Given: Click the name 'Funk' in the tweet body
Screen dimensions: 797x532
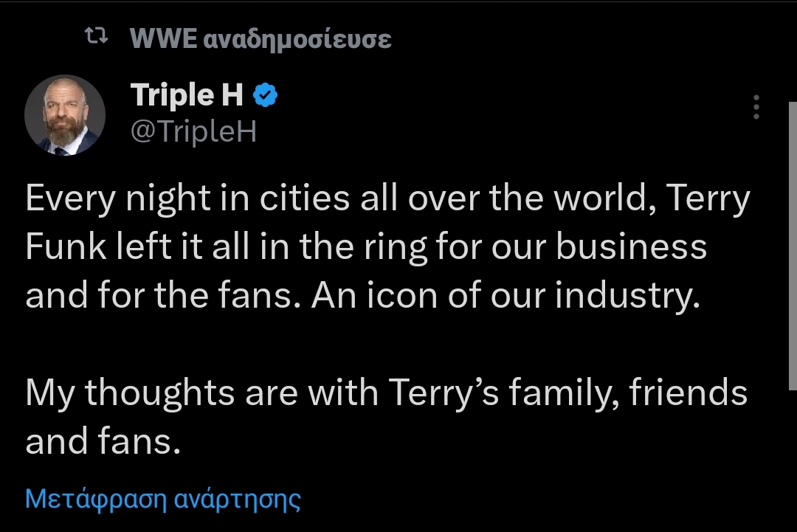Looking at the screenshot, I should 66,246.
